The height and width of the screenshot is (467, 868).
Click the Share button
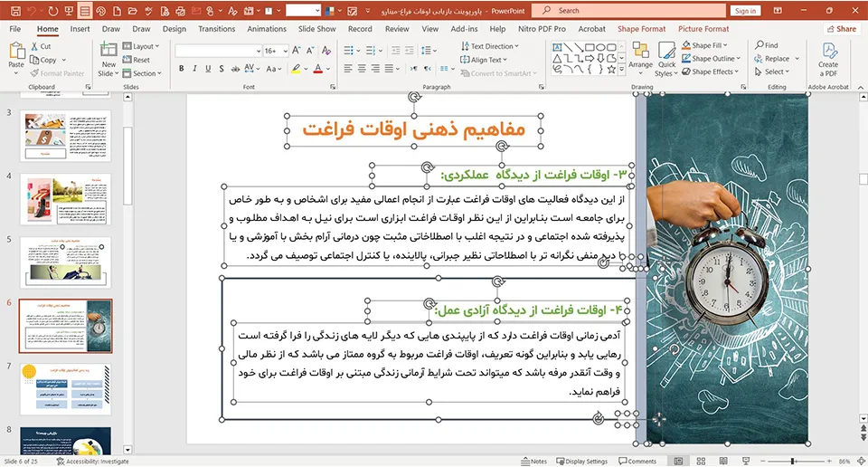(842, 29)
